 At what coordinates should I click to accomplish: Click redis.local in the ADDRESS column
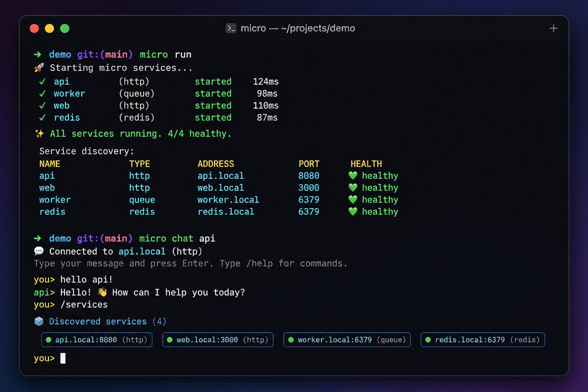click(226, 212)
